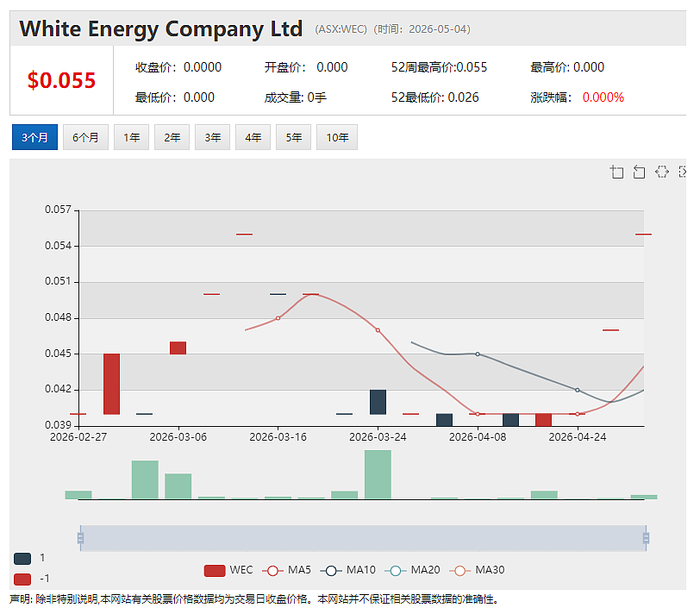Choose the 4年 range button
The height and width of the screenshot is (614, 700).
coord(253,137)
